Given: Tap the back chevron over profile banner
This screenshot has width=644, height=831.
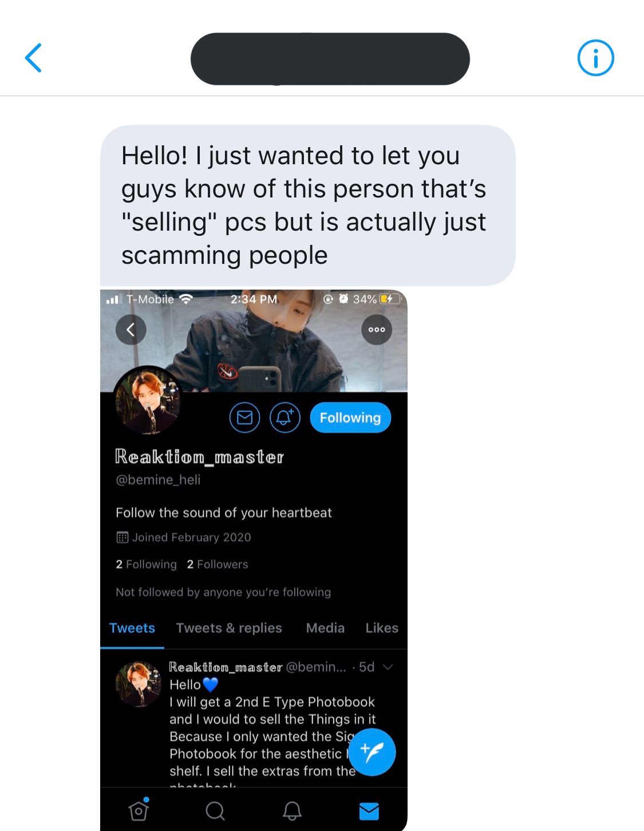Looking at the screenshot, I should click(131, 330).
